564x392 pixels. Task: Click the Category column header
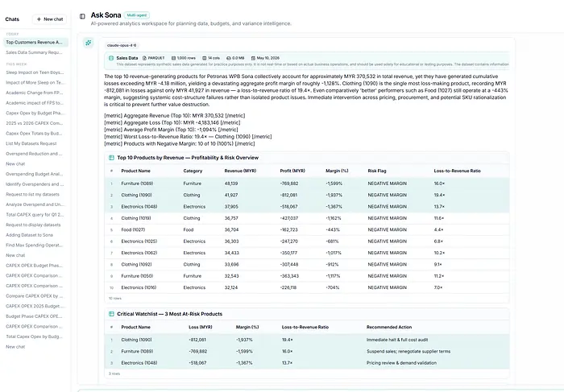(x=193, y=171)
